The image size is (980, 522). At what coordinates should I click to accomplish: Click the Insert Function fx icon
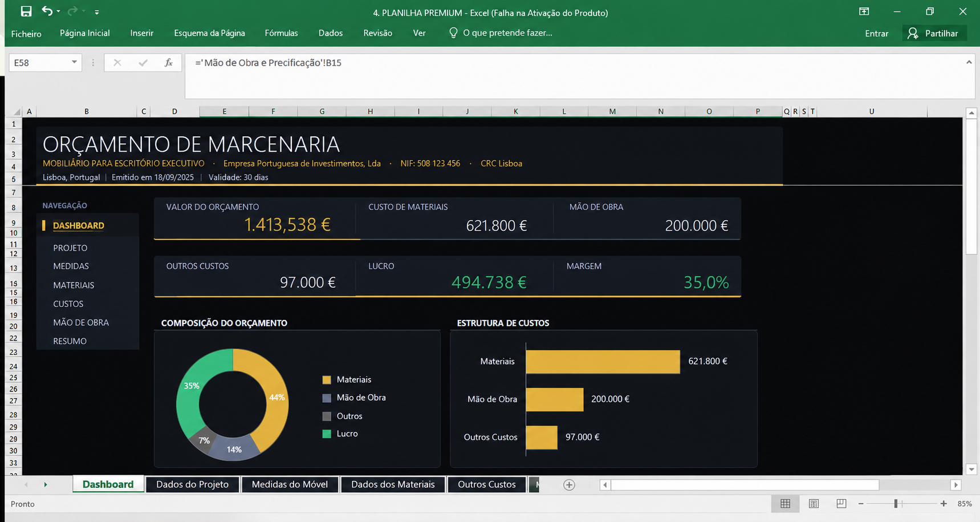169,63
